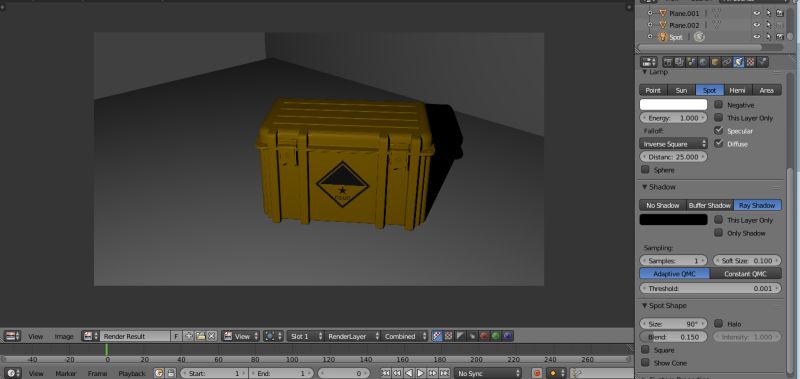The image size is (800, 379).
Task: Expand the Plane.001 outliner row
Action: (649, 13)
